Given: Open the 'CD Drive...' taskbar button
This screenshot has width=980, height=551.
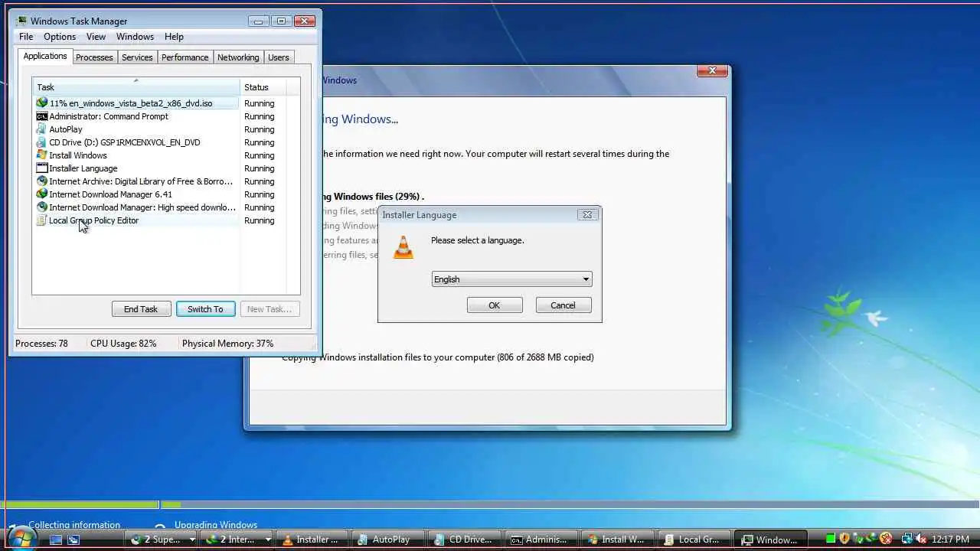Looking at the screenshot, I should click(464, 540).
